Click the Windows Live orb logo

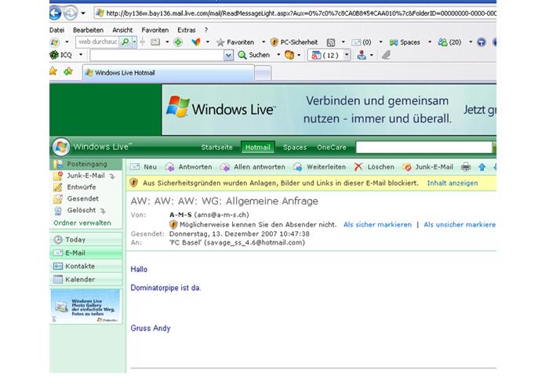60,147
